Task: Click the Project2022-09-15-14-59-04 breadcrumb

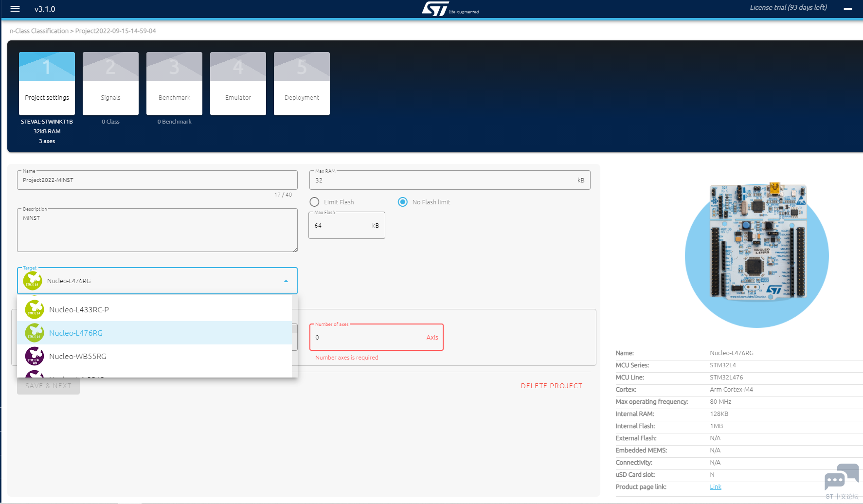Action: coord(116,31)
